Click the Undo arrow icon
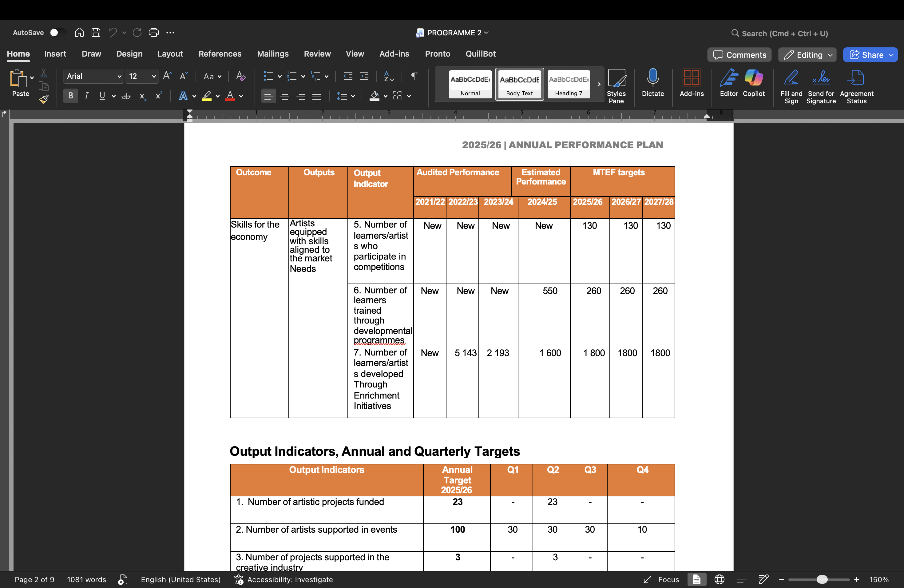 point(113,33)
